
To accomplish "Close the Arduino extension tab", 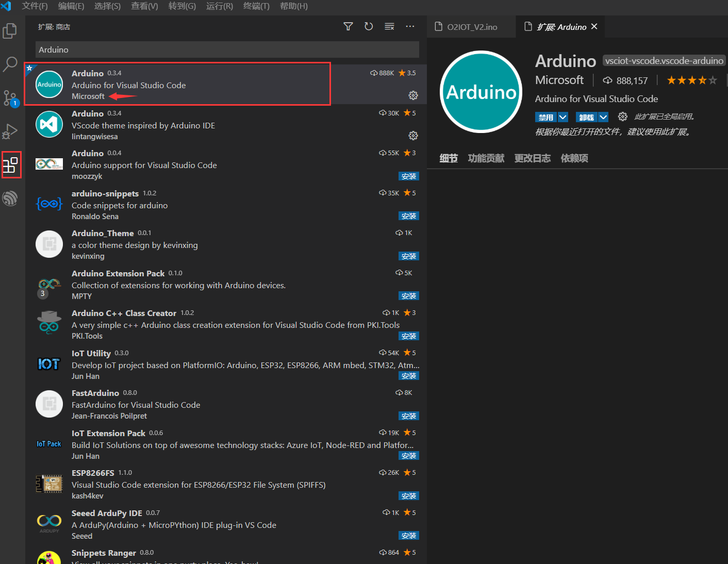I will coord(594,26).
